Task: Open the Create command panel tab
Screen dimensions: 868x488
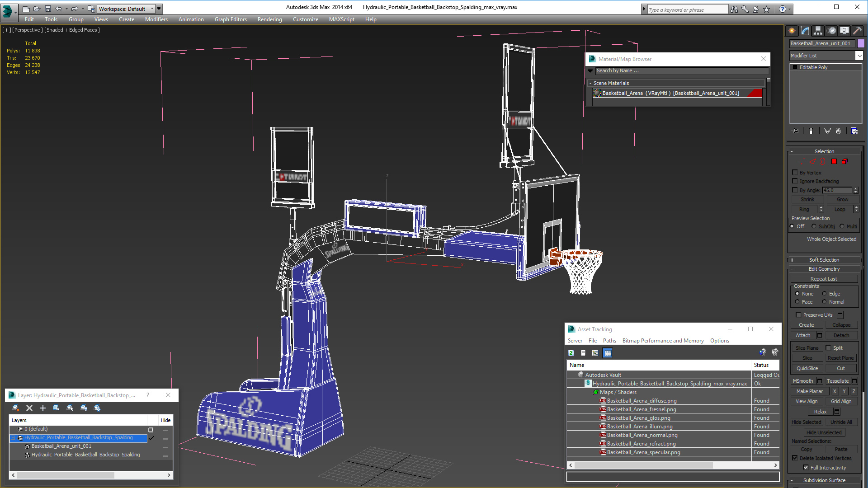Action: tap(792, 31)
